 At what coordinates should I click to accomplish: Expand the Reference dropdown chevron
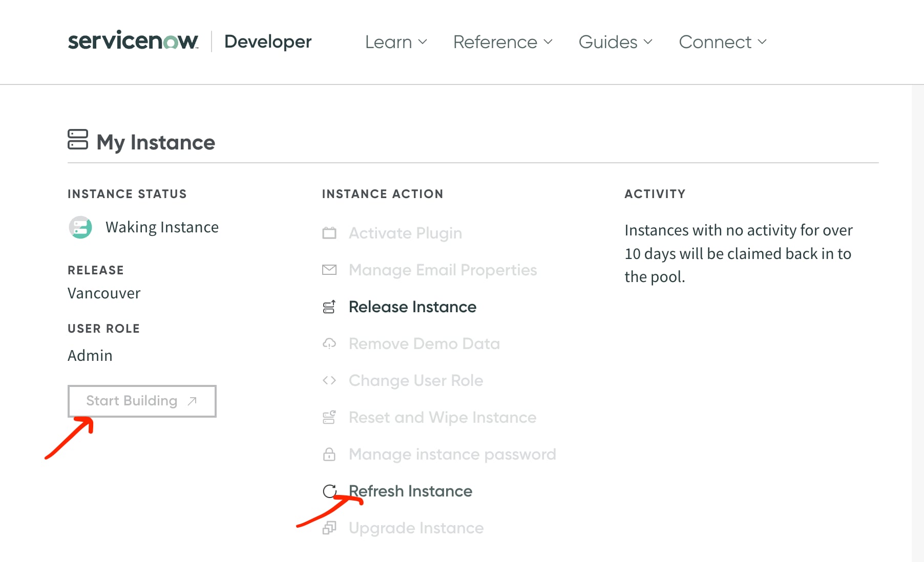[x=548, y=42]
